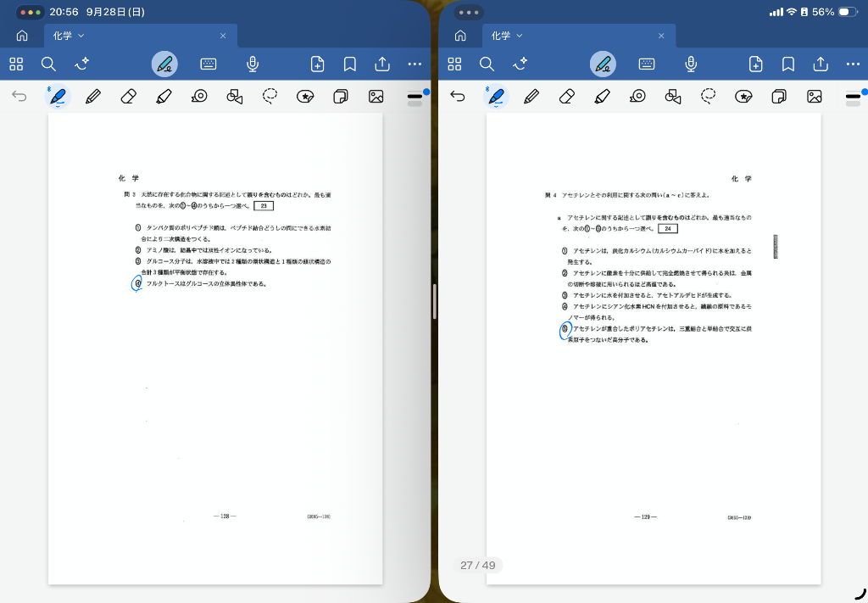
Task: Go to home screen in right window
Action: (x=460, y=36)
